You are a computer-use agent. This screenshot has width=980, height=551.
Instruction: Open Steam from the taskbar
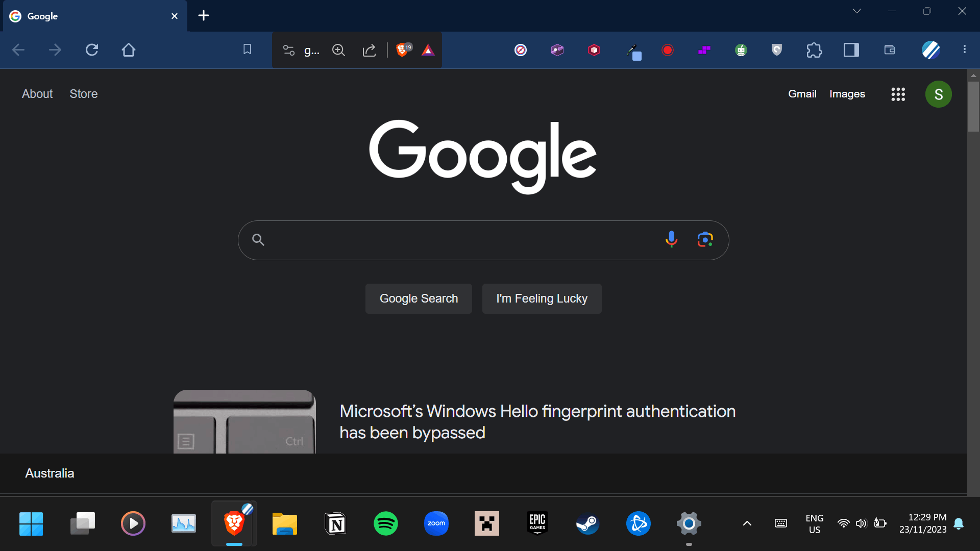(587, 523)
